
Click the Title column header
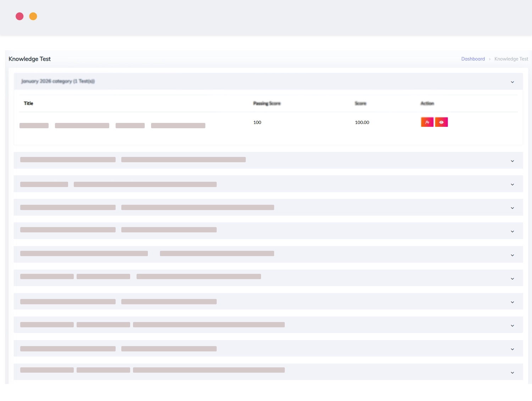[28, 103]
